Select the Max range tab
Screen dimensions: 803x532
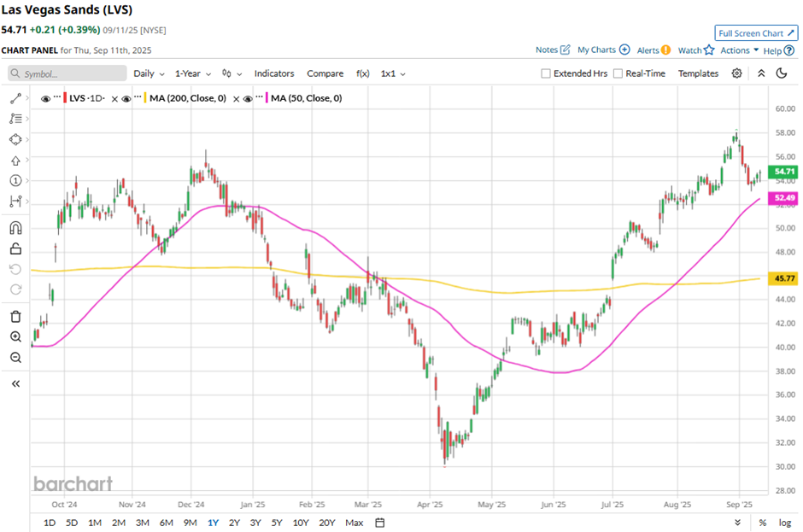pyautogui.click(x=355, y=523)
